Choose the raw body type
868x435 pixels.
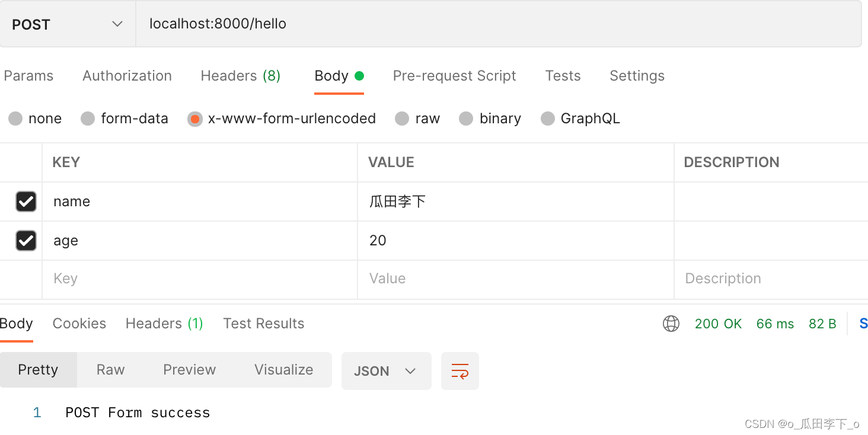(x=402, y=119)
